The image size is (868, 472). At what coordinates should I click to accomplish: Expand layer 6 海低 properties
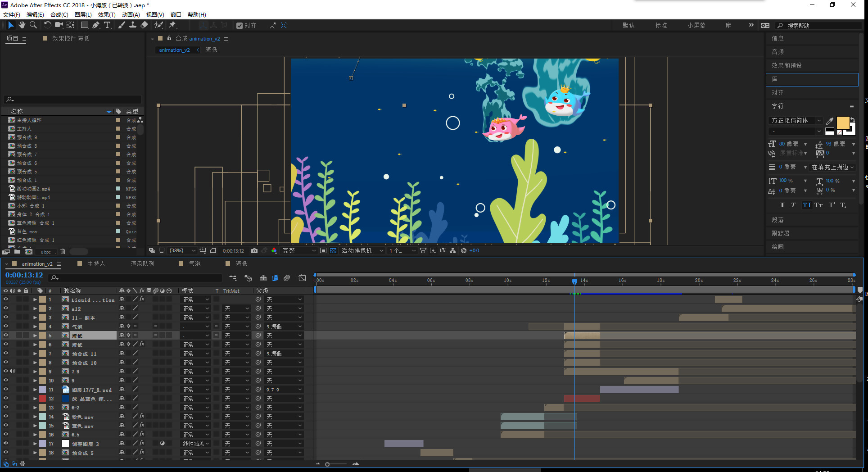(35, 345)
